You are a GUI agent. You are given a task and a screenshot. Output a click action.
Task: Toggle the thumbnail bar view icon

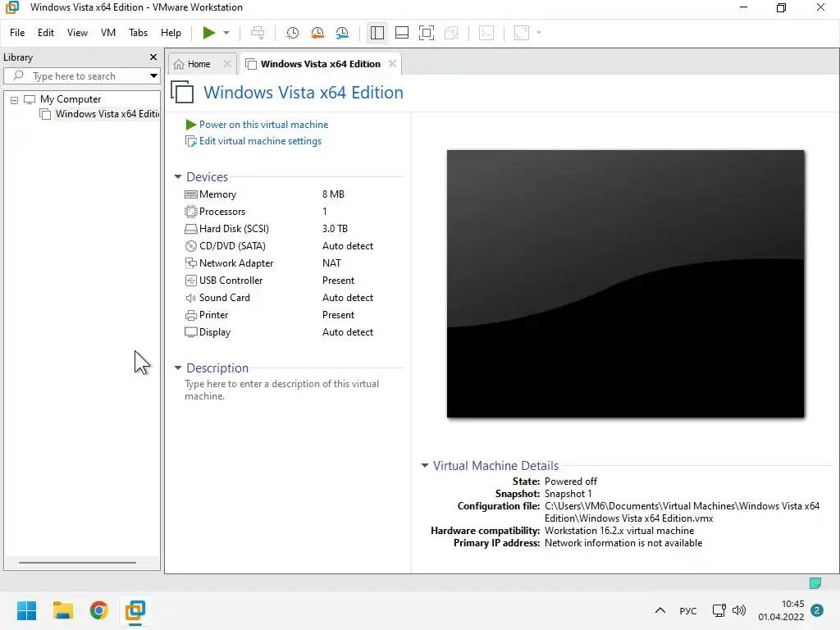pyautogui.click(x=402, y=33)
